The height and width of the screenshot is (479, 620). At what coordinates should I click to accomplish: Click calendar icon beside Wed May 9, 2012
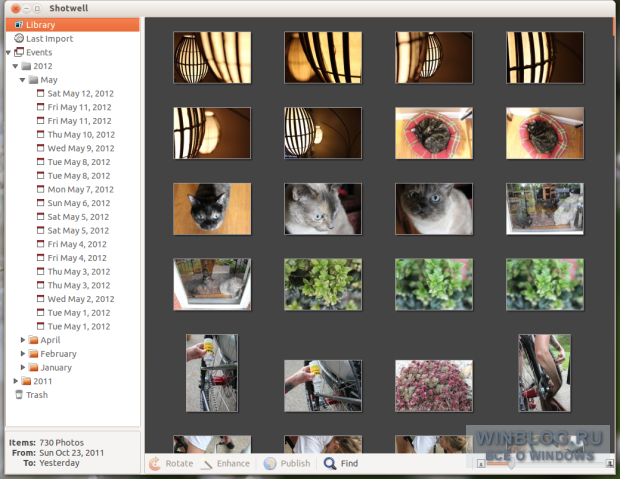[40, 148]
